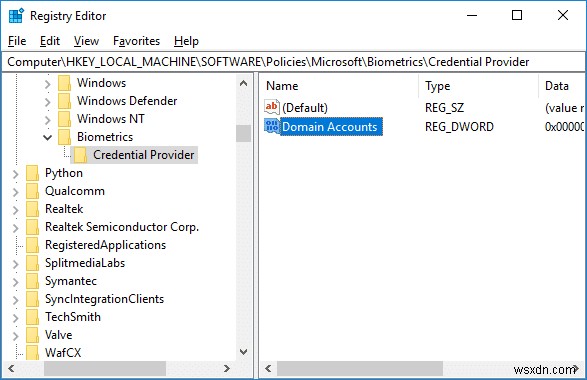Click the REG_SZ type cell
This screenshot has width=587, height=380.
point(444,108)
